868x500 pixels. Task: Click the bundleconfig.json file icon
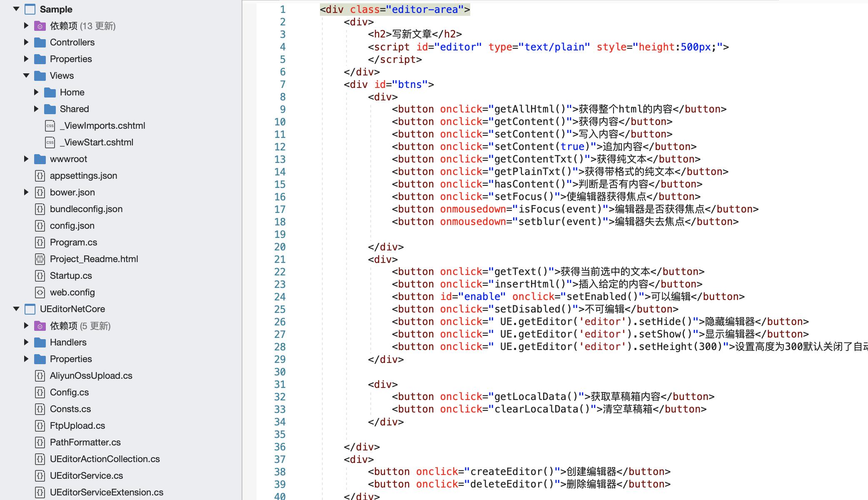(40, 209)
